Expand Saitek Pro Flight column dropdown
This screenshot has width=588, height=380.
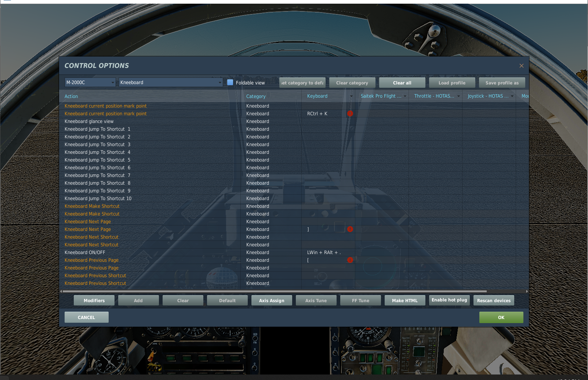click(405, 96)
